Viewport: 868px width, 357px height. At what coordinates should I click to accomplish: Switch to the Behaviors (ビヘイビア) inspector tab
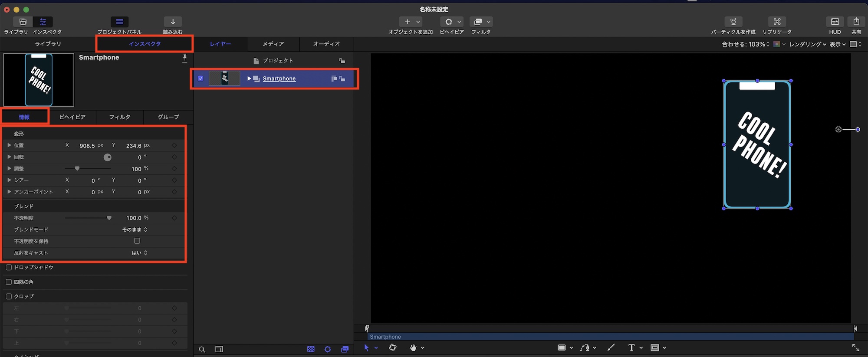72,117
